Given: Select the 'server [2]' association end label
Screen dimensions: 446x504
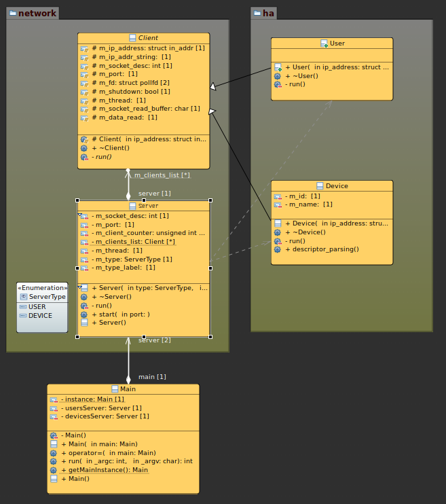Looking at the screenshot, I should pos(155,340).
